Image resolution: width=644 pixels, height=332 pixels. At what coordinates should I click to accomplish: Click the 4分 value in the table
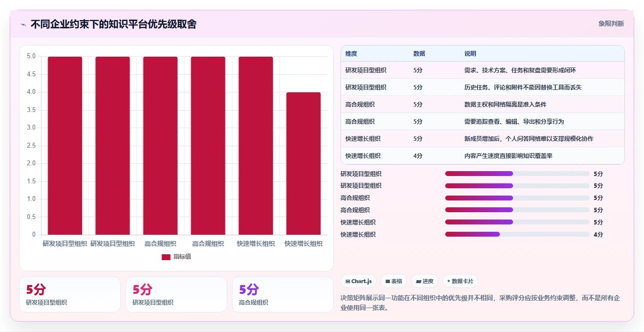418,156
